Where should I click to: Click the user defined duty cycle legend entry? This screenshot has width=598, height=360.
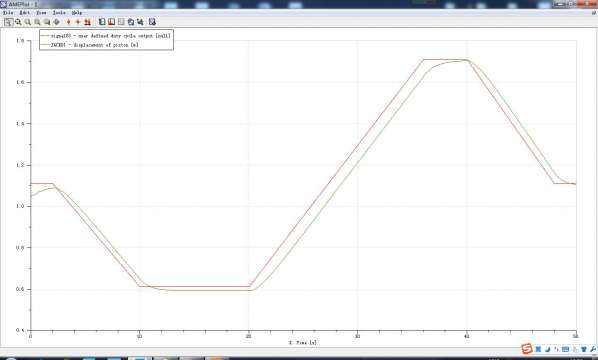106,35
